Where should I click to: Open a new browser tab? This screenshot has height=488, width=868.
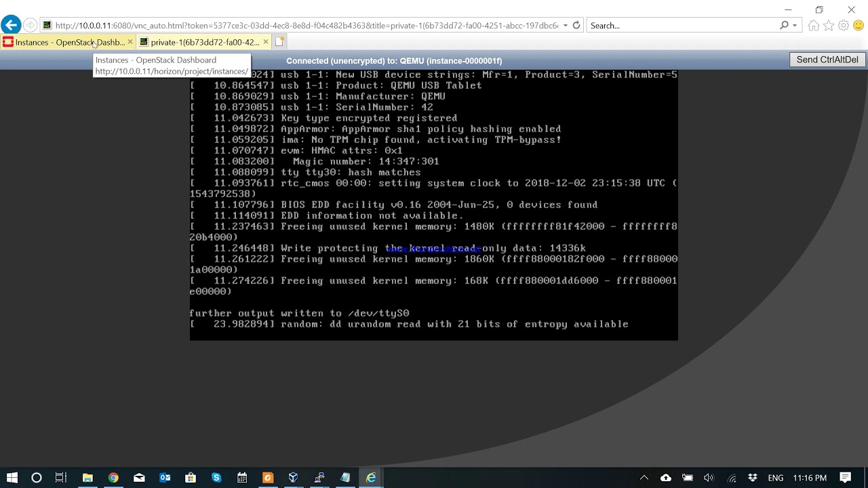pyautogui.click(x=279, y=42)
